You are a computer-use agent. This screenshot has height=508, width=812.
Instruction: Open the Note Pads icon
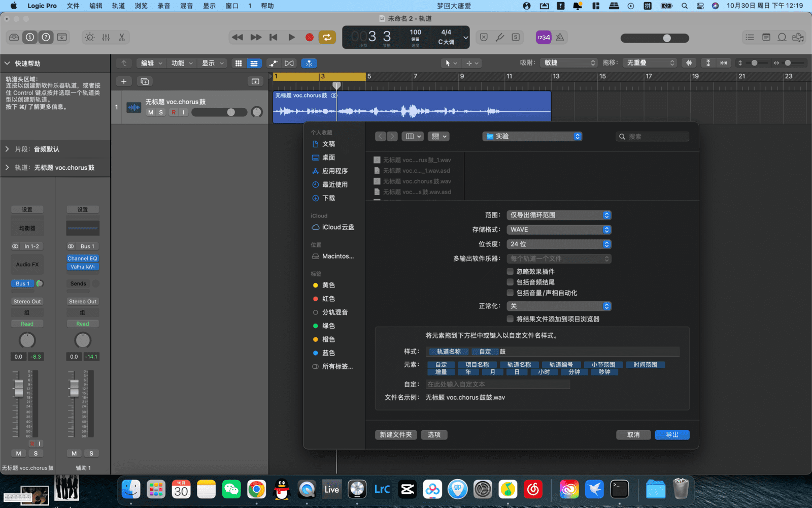click(766, 37)
